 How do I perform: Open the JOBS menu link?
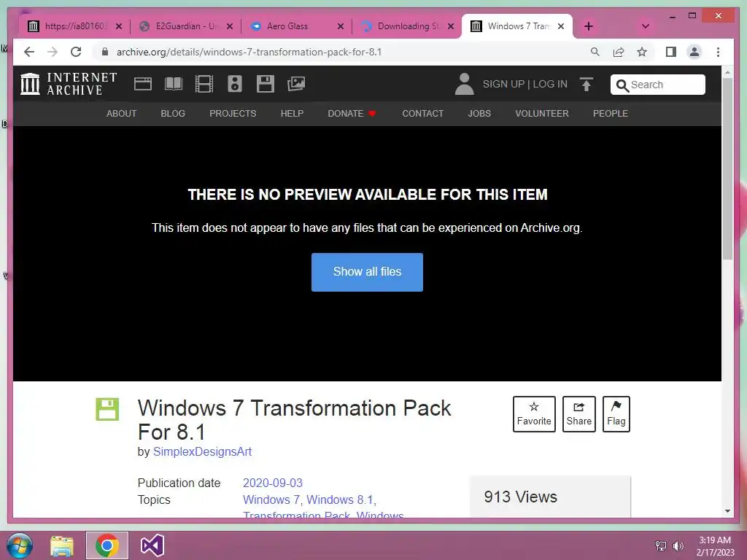coord(479,113)
